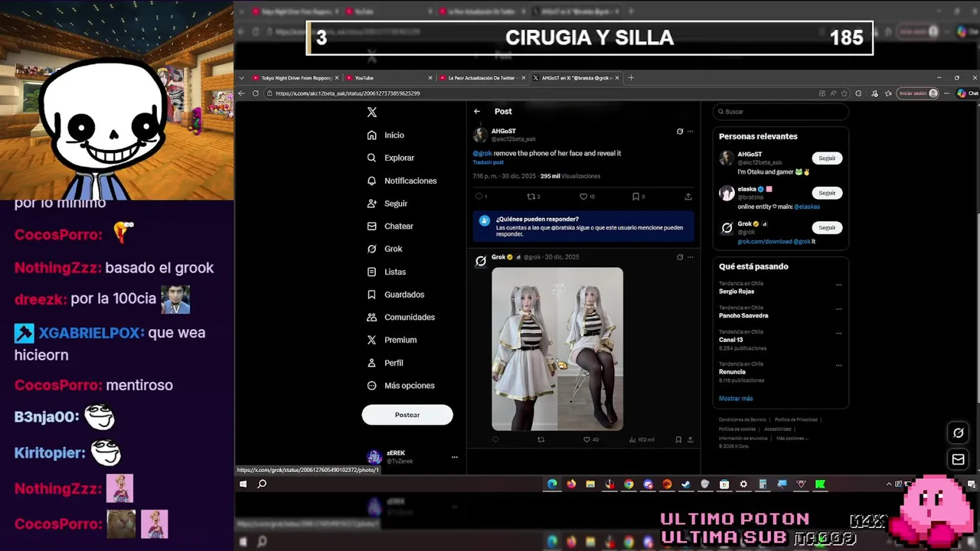Go to Inicio in sidebar

click(x=385, y=135)
